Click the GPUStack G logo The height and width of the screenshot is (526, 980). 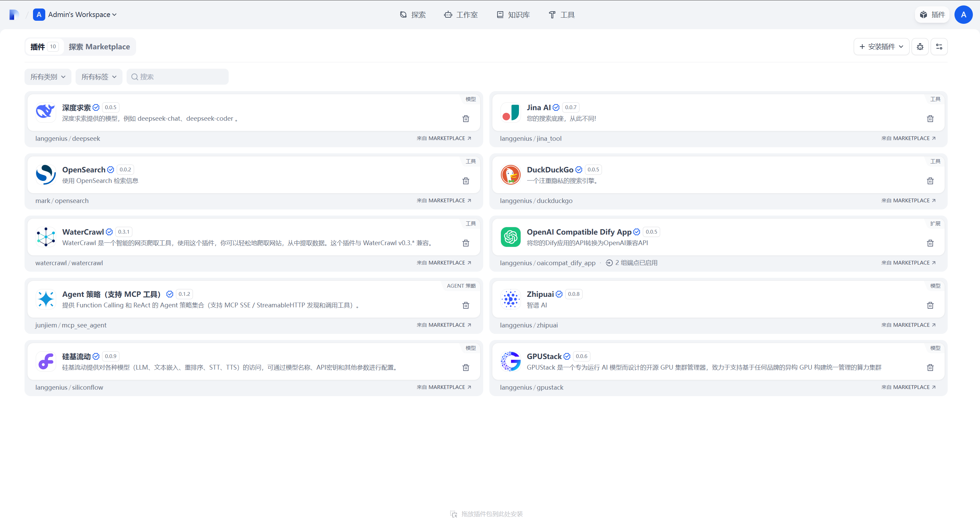click(510, 361)
